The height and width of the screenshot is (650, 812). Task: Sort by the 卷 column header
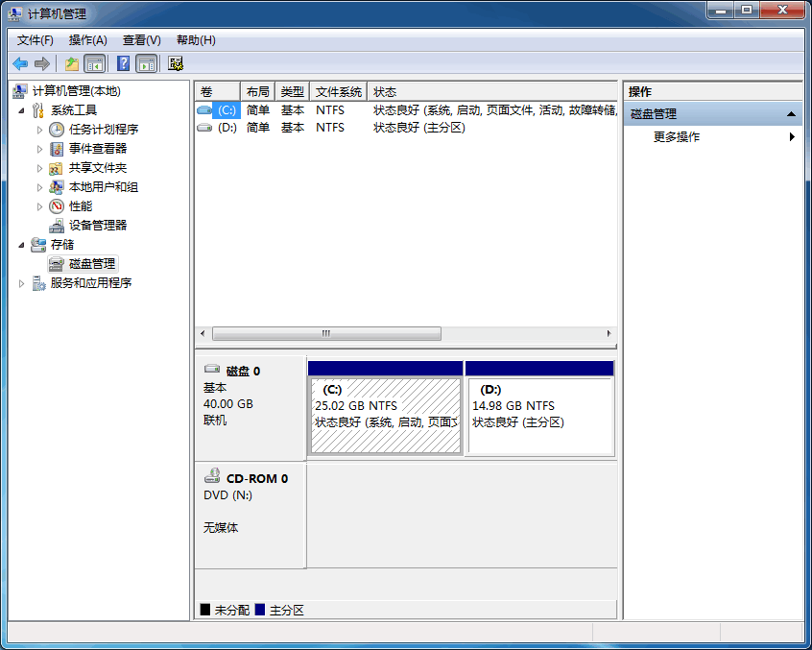[218, 91]
